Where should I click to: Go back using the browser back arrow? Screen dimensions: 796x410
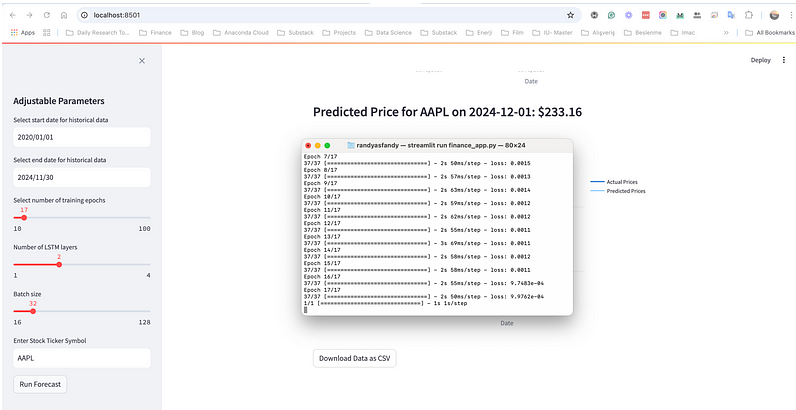[x=14, y=15]
